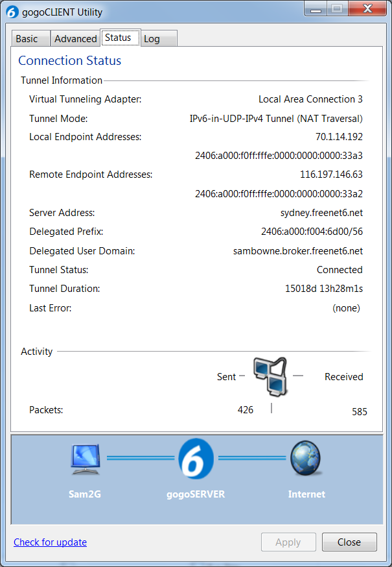
Task: Switch to the Basic tab
Action: [x=30, y=39]
